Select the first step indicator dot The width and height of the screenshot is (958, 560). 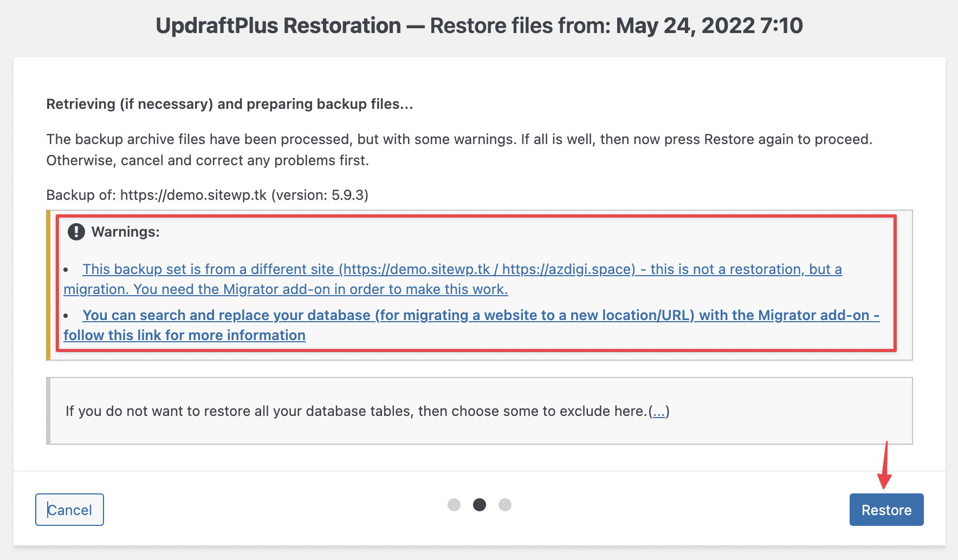(x=454, y=505)
